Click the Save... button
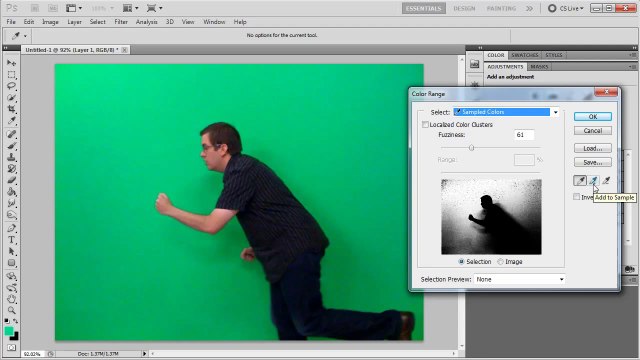 click(x=593, y=162)
